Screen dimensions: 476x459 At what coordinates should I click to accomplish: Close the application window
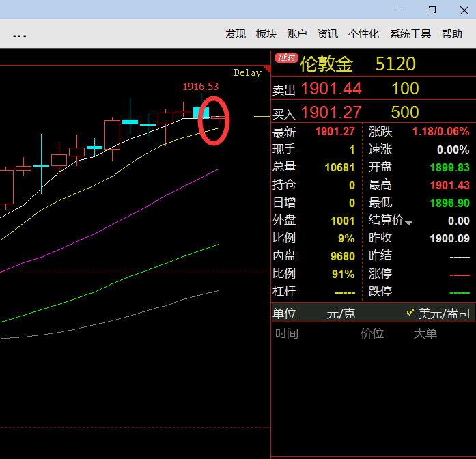464,10
